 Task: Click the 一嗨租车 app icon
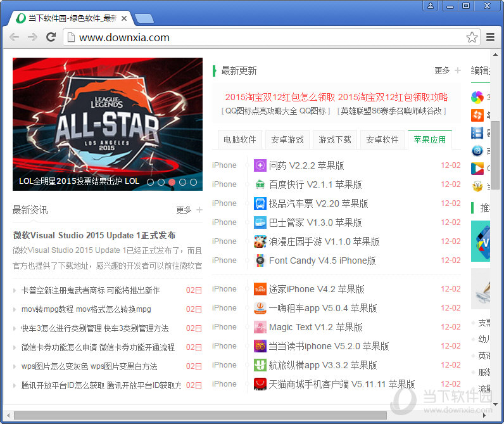click(260, 308)
